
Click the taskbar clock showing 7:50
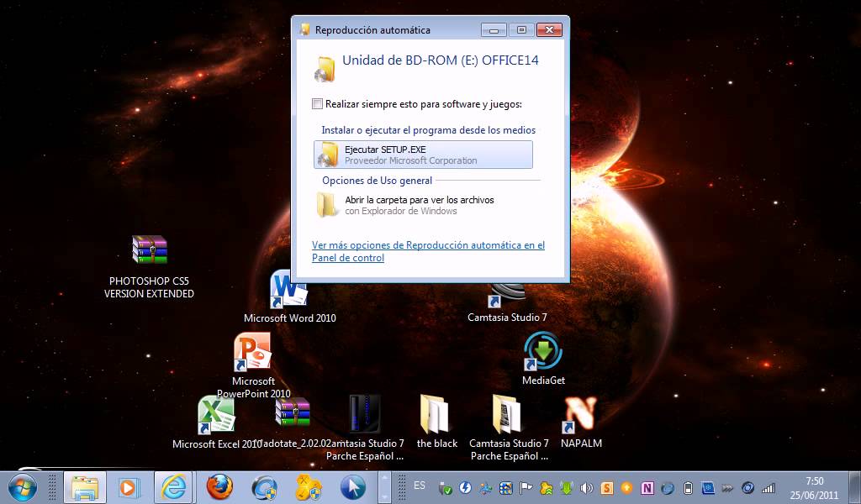coord(814,487)
